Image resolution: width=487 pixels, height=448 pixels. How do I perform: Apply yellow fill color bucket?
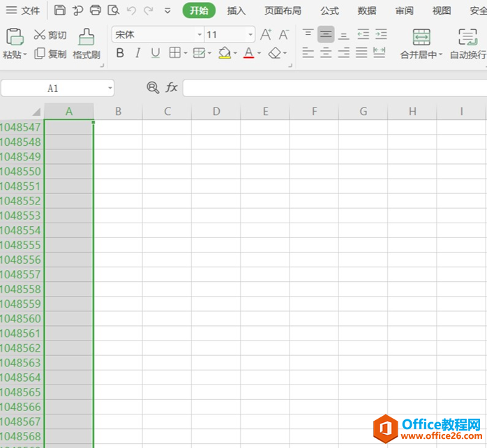pos(225,53)
